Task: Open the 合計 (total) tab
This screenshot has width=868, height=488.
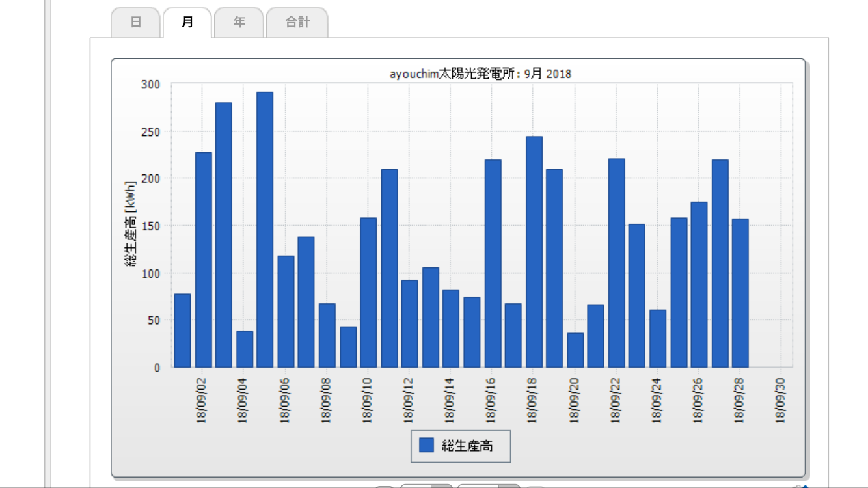Action: [x=297, y=22]
